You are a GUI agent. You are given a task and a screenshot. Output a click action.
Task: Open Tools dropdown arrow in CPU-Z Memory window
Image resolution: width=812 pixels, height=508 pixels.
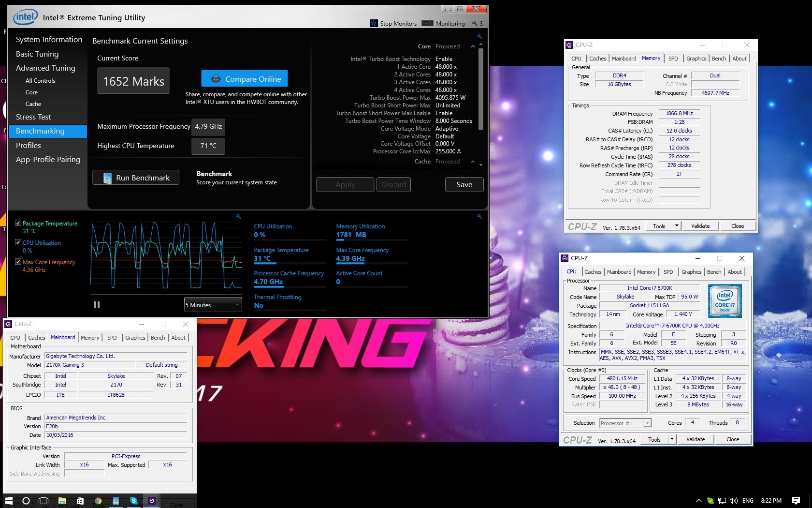click(x=677, y=226)
